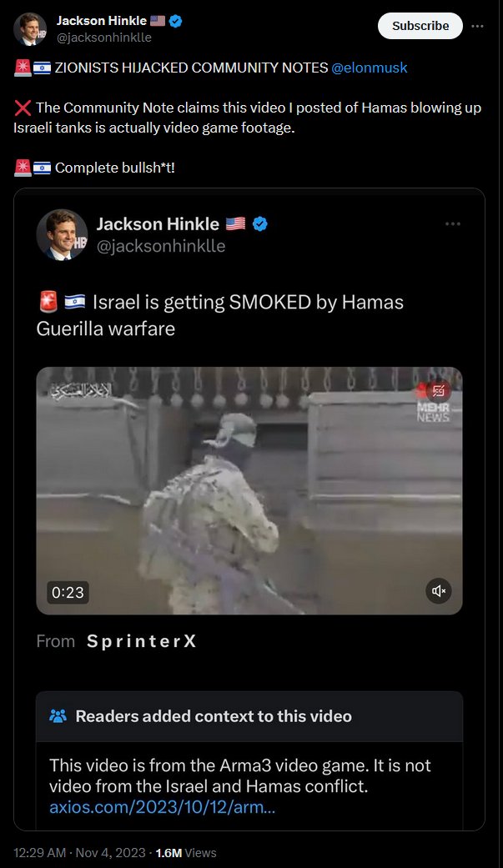The width and height of the screenshot is (503, 868).
Task: Open the SprinterX source account
Action: pos(141,641)
